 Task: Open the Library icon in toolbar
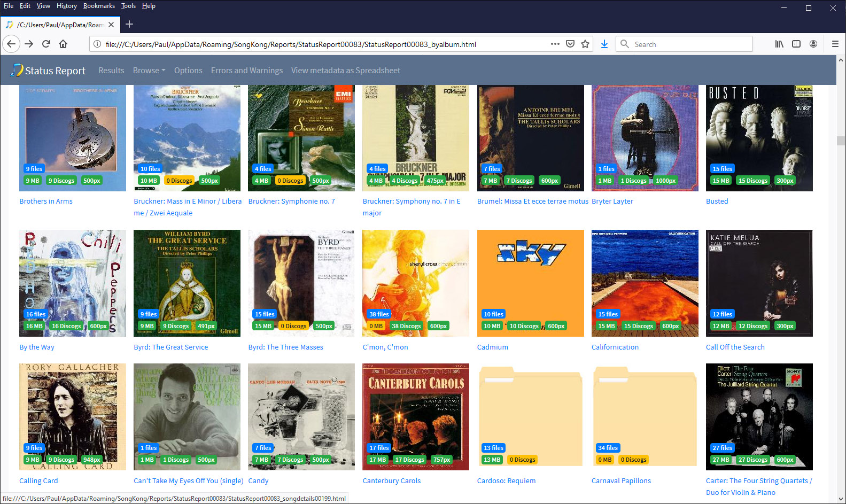[x=779, y=44]
